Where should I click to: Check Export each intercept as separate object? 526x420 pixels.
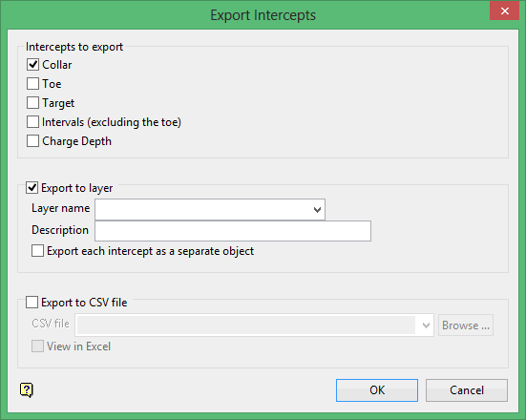(37, 251)
